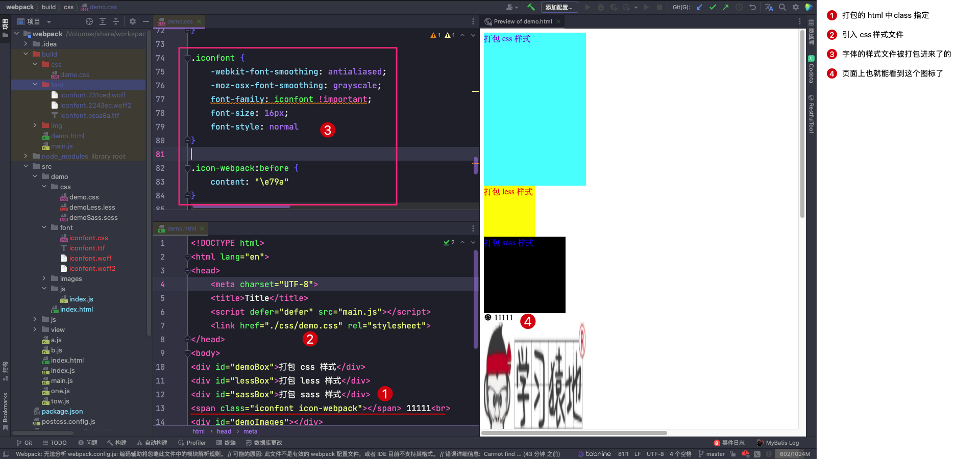
Task: Toggle the read-only lock icon in status bar
Action: pyautogui.click(x=733, y=454)
